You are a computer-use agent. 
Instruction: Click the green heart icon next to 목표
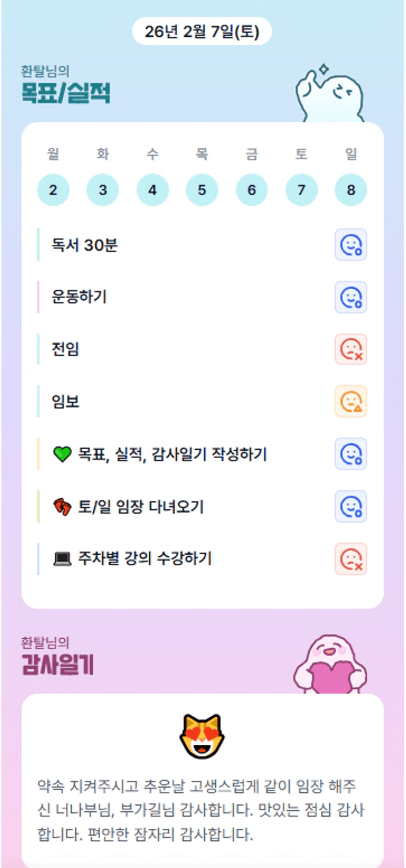(62, 454)
